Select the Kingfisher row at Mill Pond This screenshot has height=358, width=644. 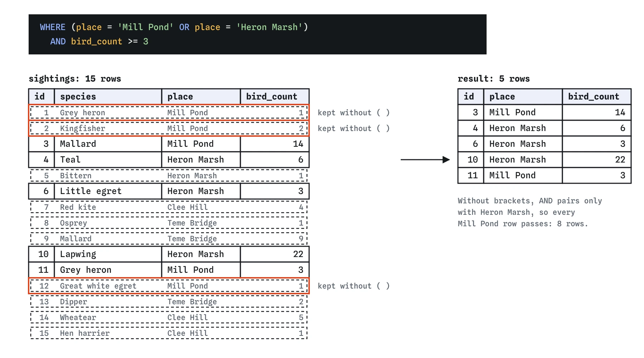point(169,128)
